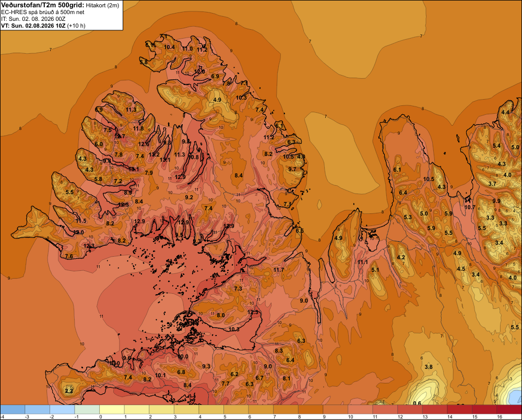This screenshot has width=522, height=420.
Task: Choose the blue legend swatch between -4 and -3
Action: point(13,410)
